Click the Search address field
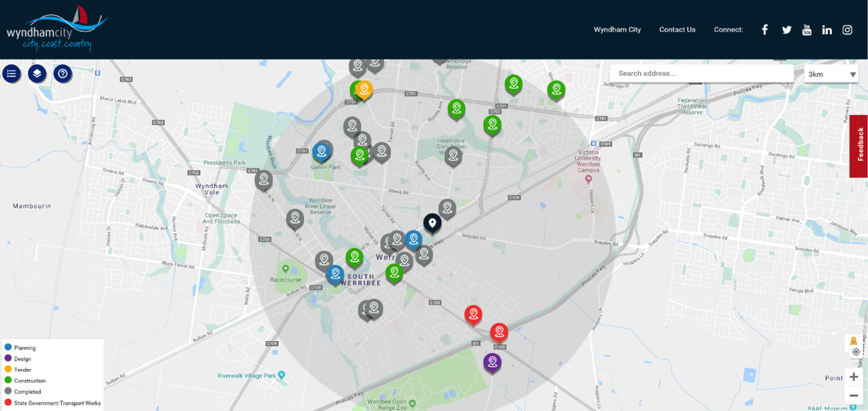Screen dimensions: 868x411 [702, 73]
